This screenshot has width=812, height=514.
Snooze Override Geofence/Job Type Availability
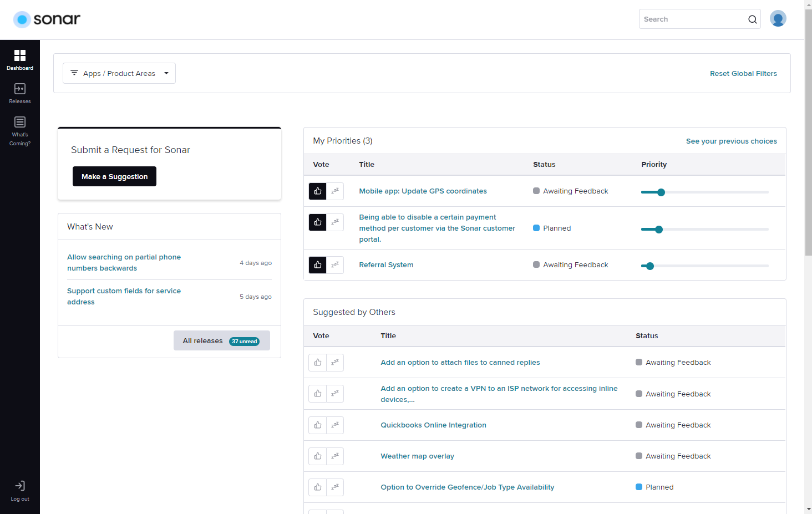pos(335,487)
